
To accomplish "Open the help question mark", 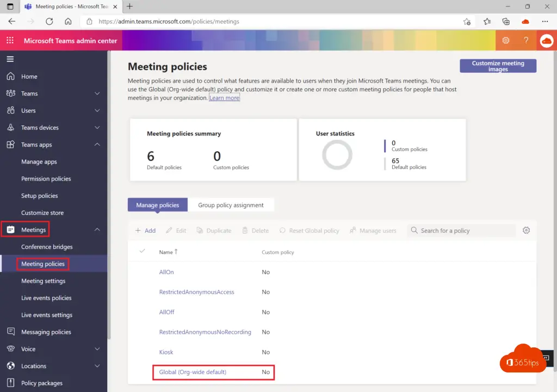I will click(x=526, y=40).
